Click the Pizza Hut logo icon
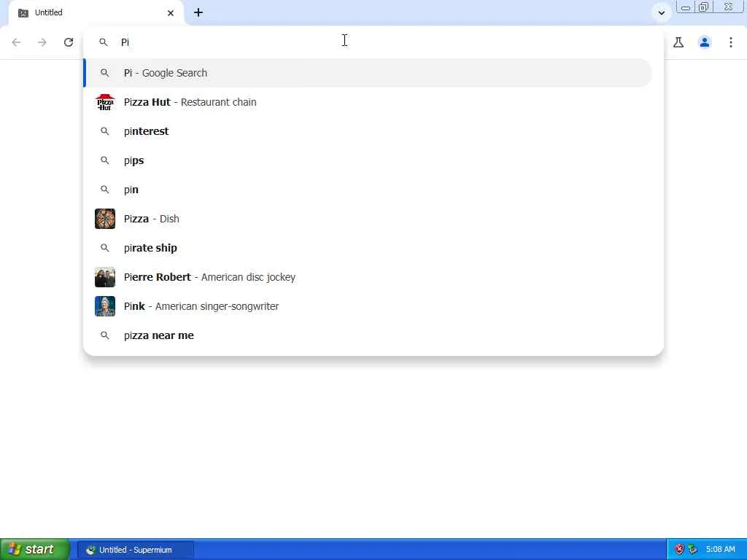The image size is (747, 560). pyautogui.click(x=105, y=102)
